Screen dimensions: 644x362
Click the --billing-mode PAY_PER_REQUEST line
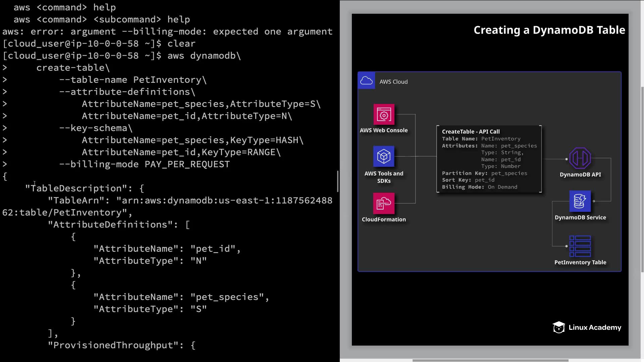[x=144, y=164]
